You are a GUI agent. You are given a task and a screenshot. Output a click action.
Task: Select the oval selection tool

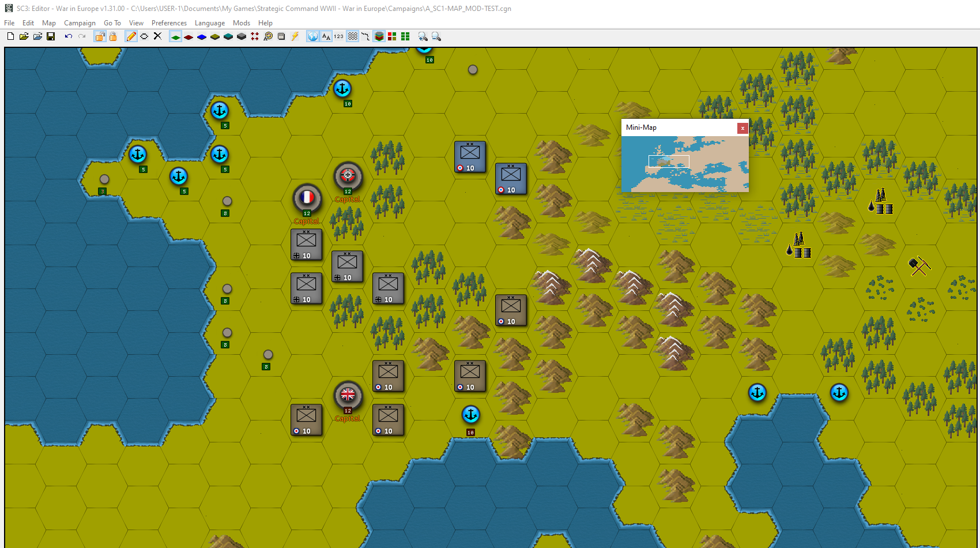[x=144, y=36]
